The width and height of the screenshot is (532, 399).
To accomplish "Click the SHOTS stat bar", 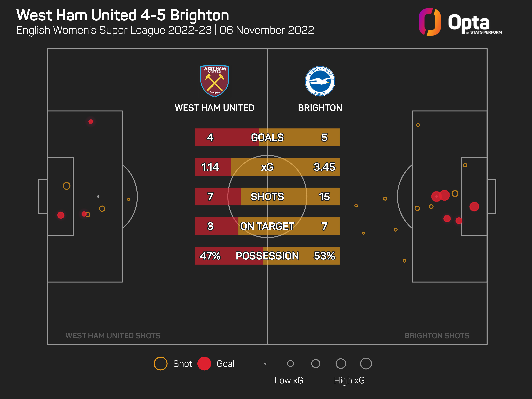I will (267, 196).
